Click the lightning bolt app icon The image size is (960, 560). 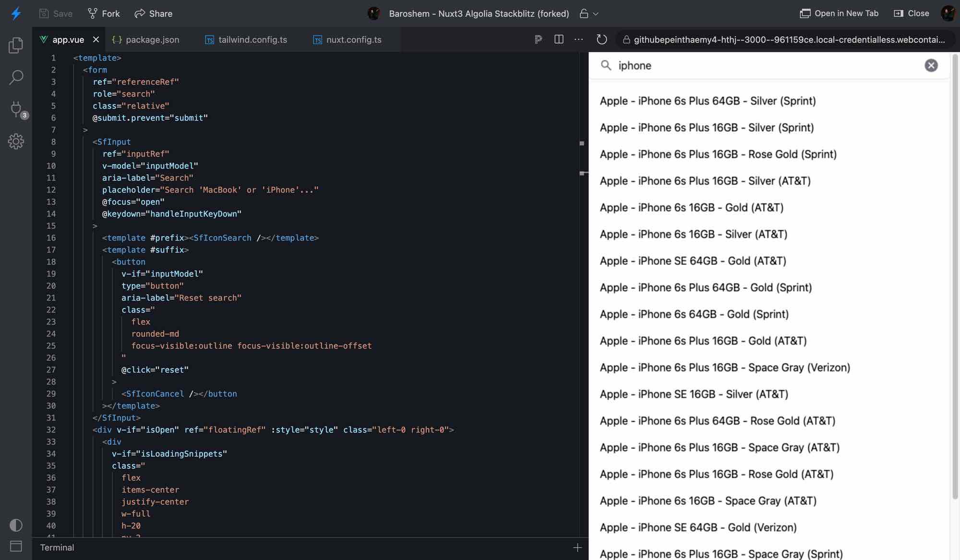16,12
